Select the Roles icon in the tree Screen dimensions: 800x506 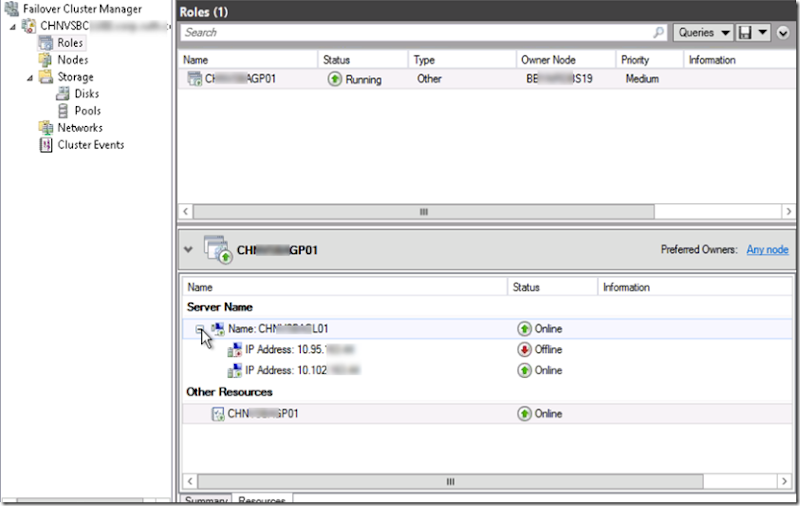45,43
